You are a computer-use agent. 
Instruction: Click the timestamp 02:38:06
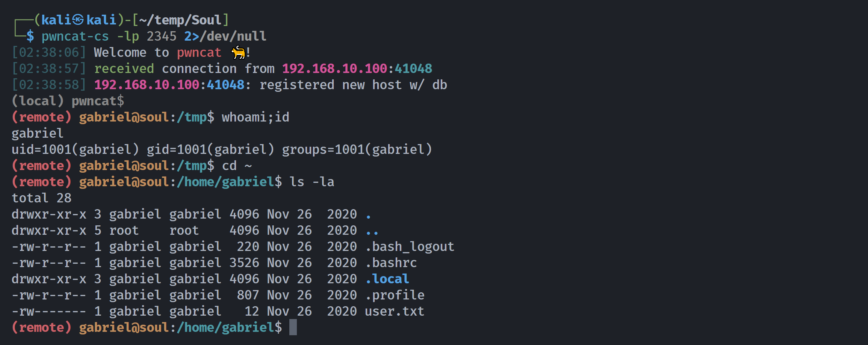click(49, 52)
